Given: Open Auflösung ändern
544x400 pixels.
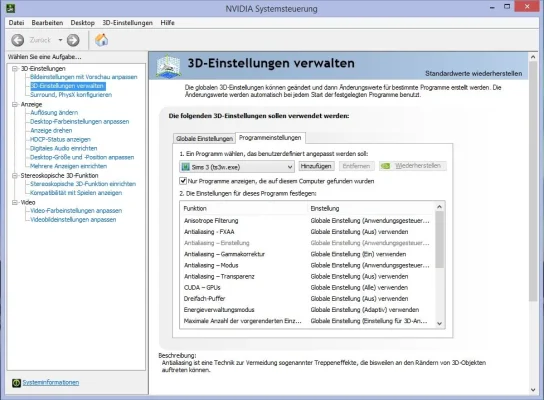Looking at the screenshot, I should [54, 113].
